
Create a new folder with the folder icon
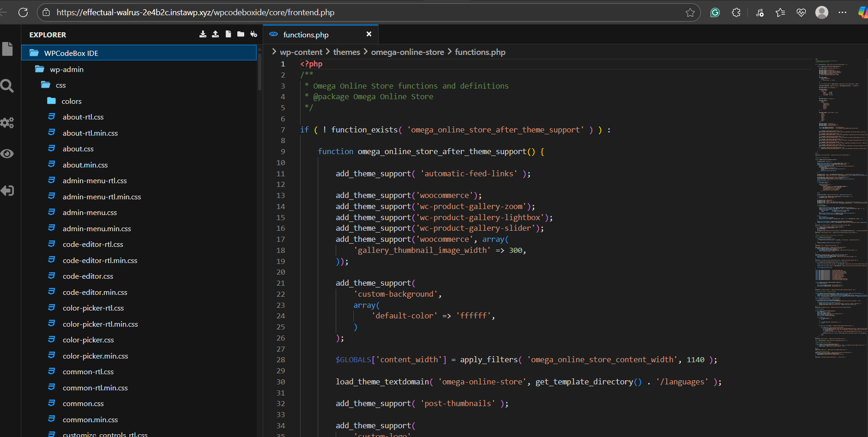coord(241,34)
